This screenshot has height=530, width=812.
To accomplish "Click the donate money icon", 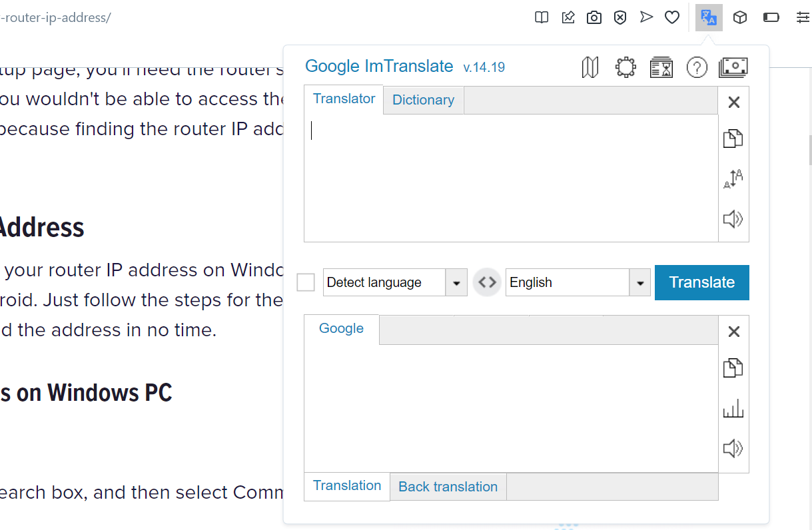I will coord(733,67).
